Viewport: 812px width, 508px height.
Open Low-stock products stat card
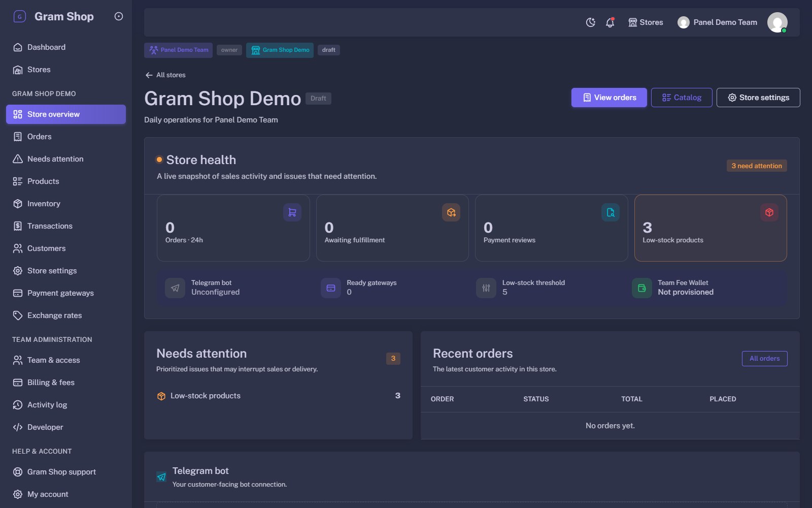[710, 228]
